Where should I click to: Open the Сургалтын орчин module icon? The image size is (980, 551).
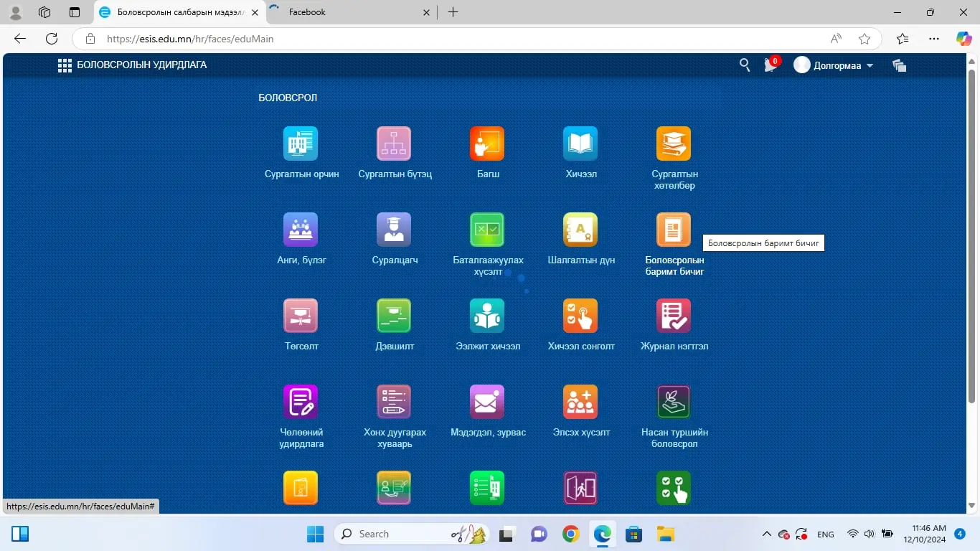click(301, 143)
